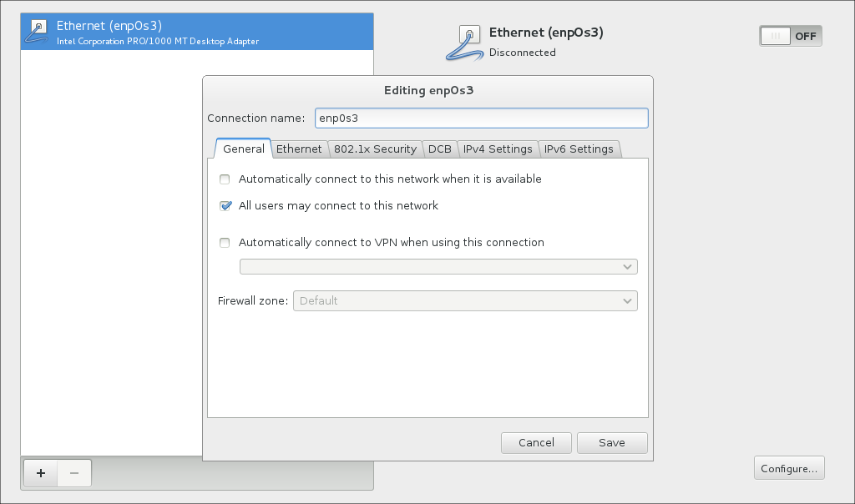
Task: Switch to the DCB tab
Action: click(439, 149)
